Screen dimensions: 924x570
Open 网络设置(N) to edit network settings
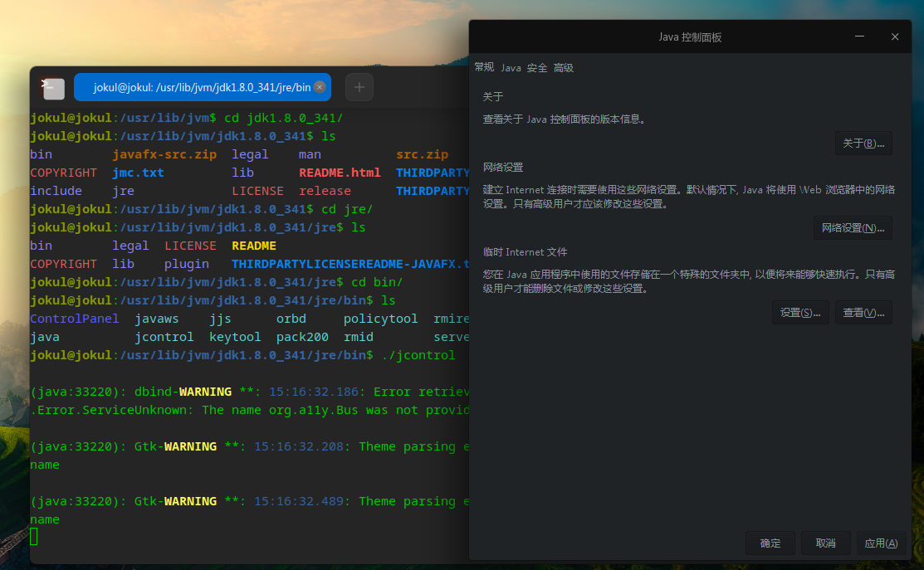(853, 227)
